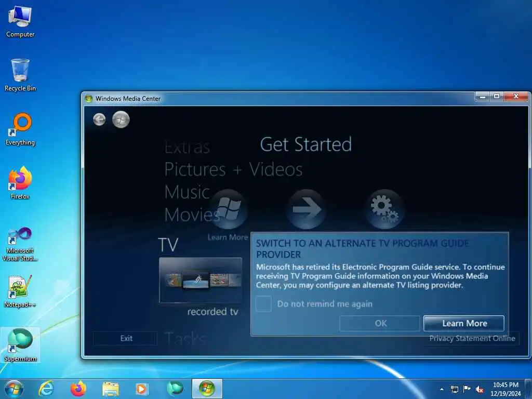Open Firefox from the taskbar
532x399 pixels.
tap(78, 389)
